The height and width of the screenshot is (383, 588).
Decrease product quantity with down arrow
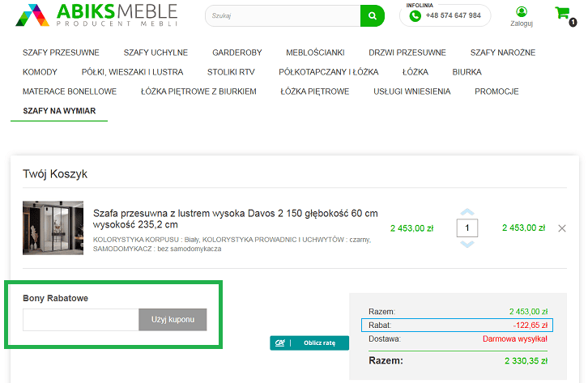tap(467, 244)
